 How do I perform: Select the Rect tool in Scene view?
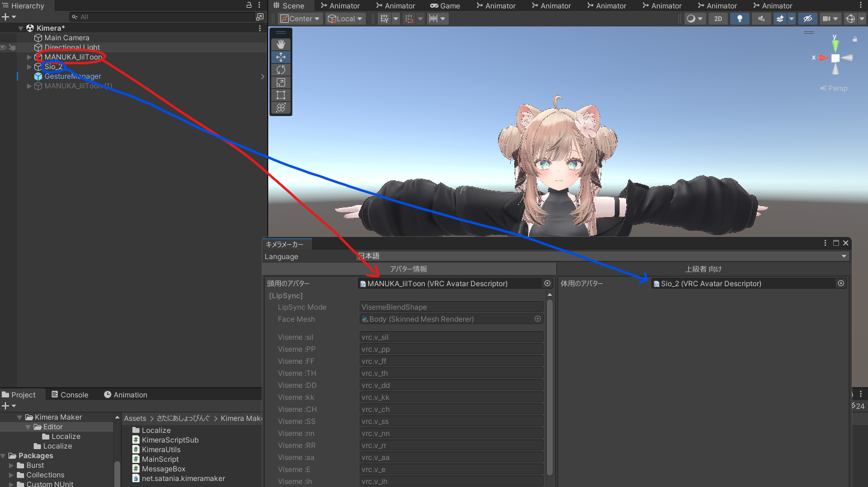coord(280,95)
